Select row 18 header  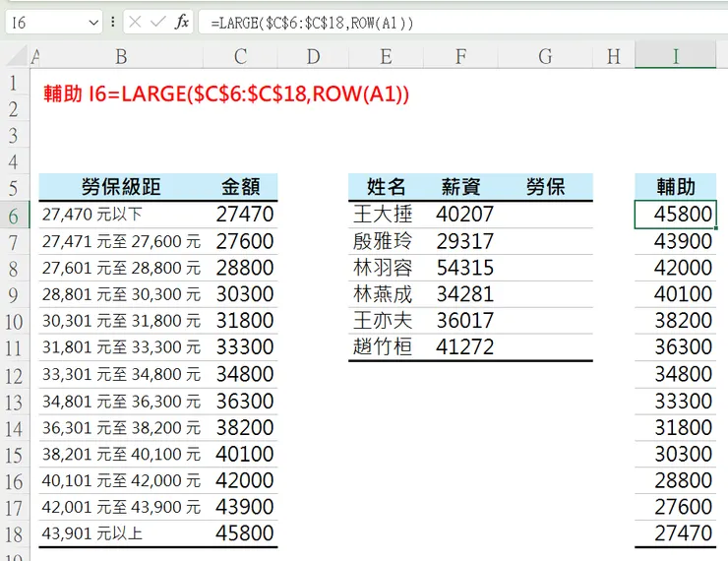[x=14, y=534]
